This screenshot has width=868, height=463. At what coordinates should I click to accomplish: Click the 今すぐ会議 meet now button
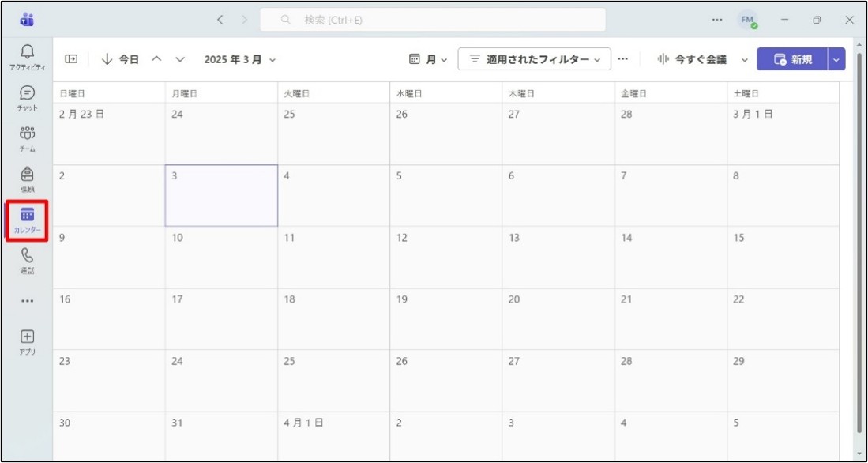[x=693, y=59]
